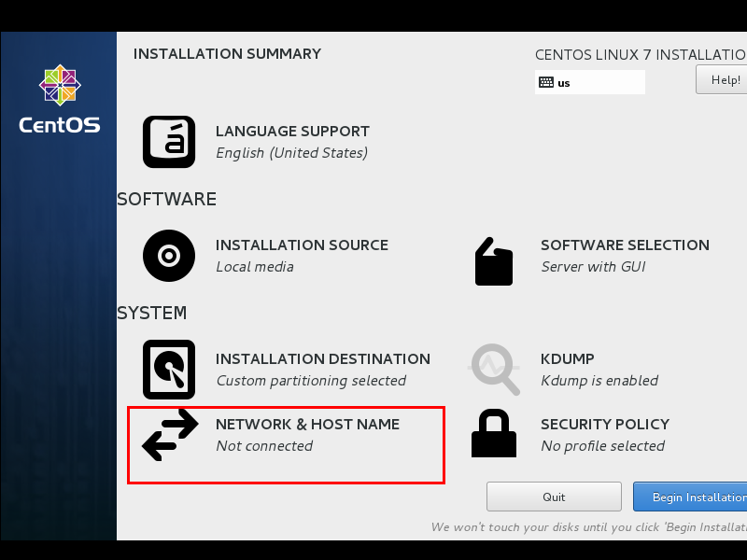Open the KDUMP title text
This screenshot has height=560, width=747.
[568, 359]
